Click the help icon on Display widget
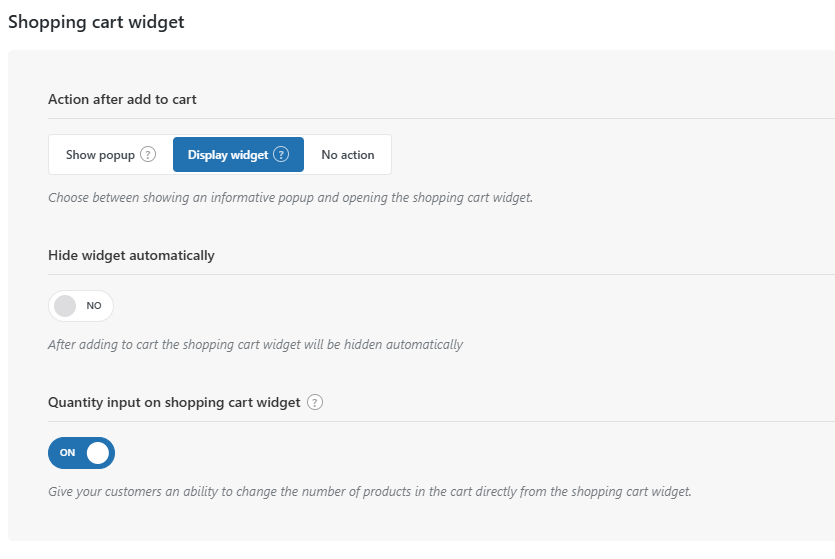 [x=281, y=154]
